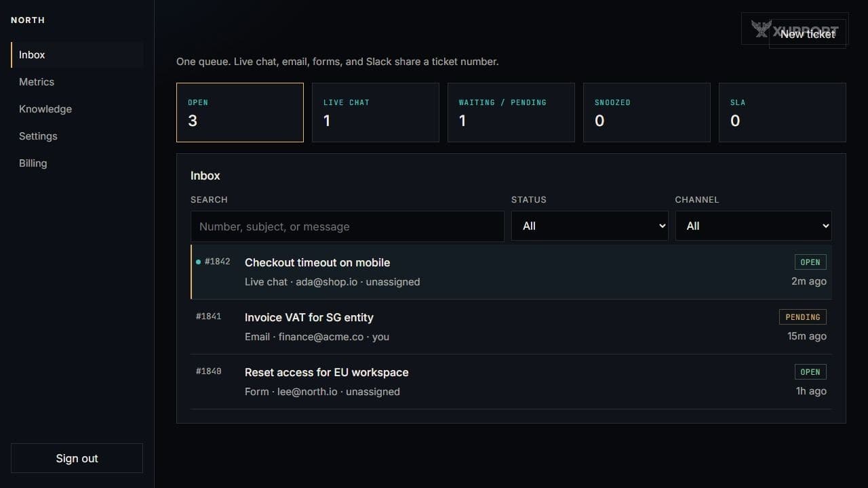Screen dimensions: 868x488
Task: Click the NORTH brand name in the sidebar
Action: [x=28, y=20]
